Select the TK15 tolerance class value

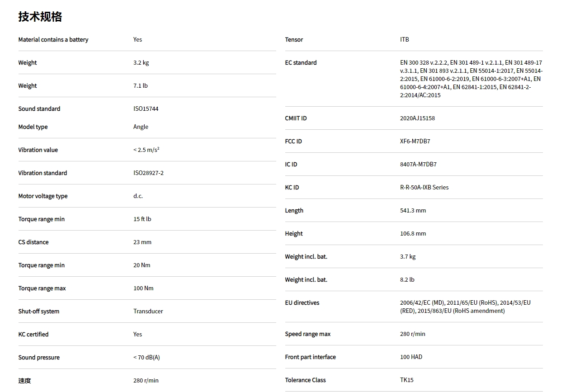click(x=407, y=380)
